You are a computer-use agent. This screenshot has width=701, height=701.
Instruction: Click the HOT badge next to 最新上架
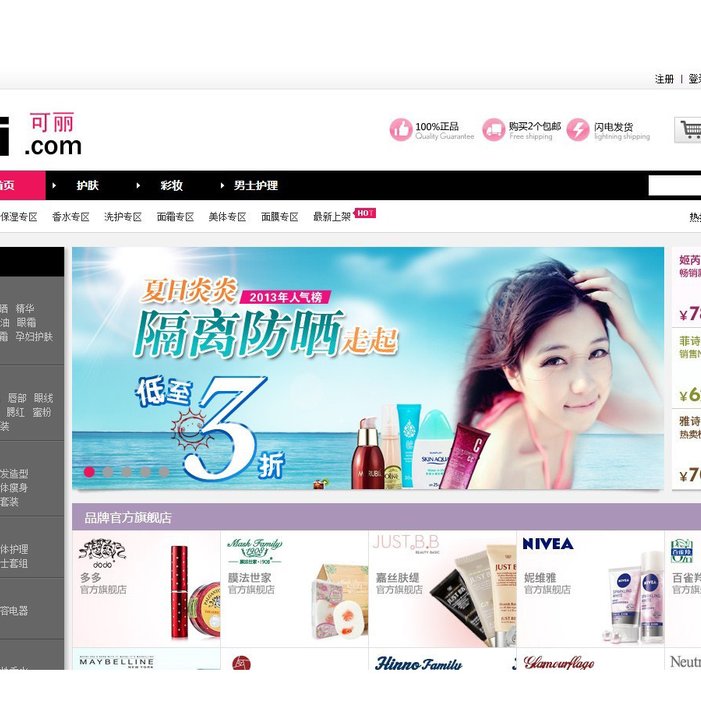pyautogui.click(x=365, y=213)
